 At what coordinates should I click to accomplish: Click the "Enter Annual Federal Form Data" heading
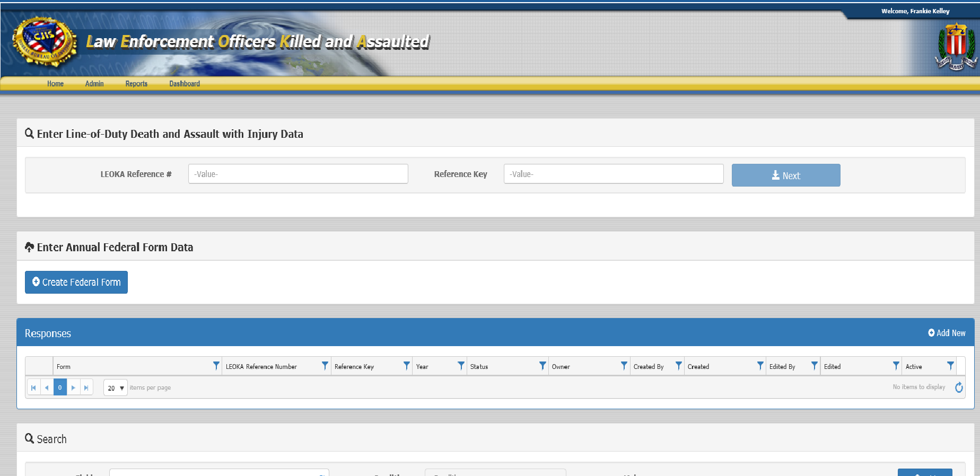tap(115, 248)
